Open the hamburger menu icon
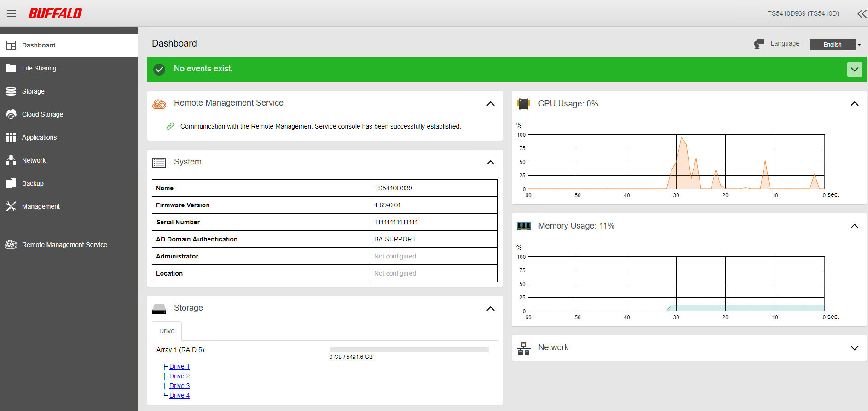868x411 pixels. [12, 13]
